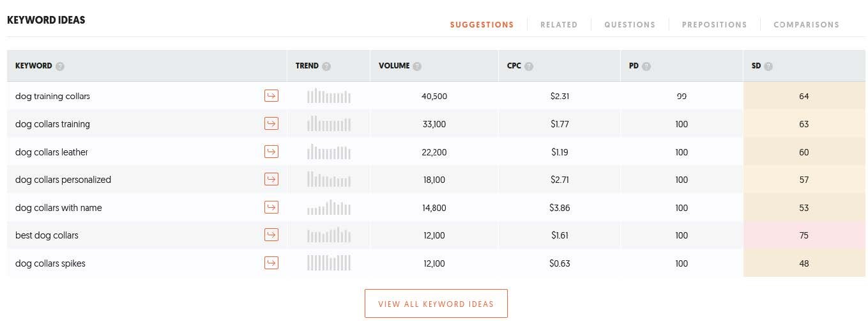Click arrow icon for best dog collars
This screenshot has width=868, height=321.
pos(271,235)
